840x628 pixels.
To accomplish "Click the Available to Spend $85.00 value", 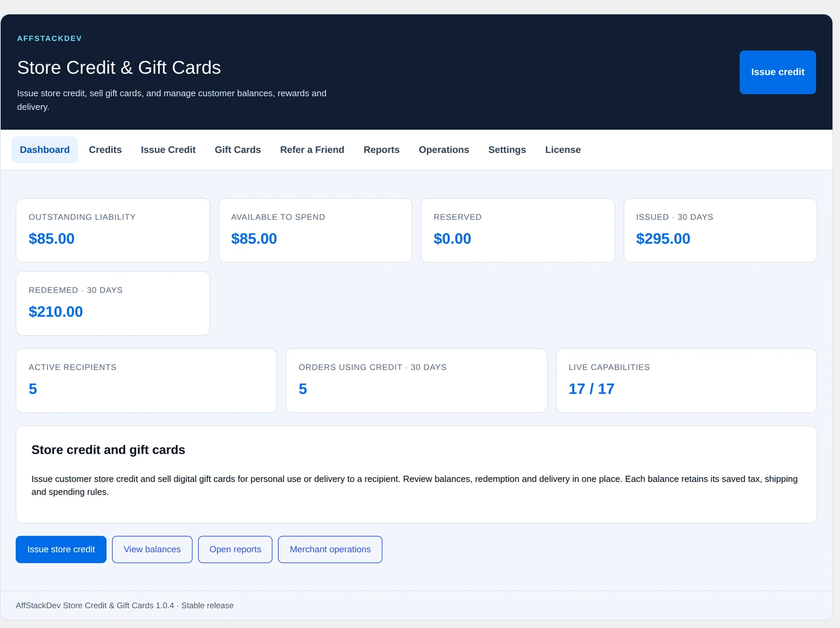I will pyautogui.click(x=254, y=239).
